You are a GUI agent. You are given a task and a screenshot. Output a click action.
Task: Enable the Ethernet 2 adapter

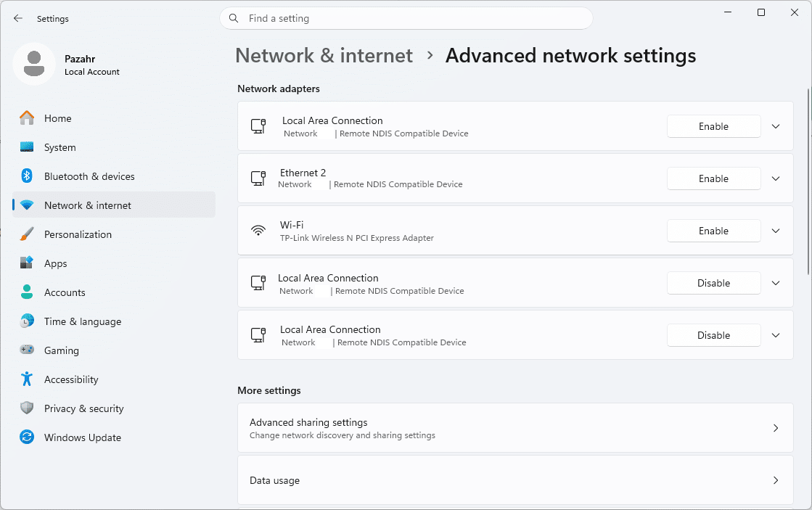pos(713,178)
